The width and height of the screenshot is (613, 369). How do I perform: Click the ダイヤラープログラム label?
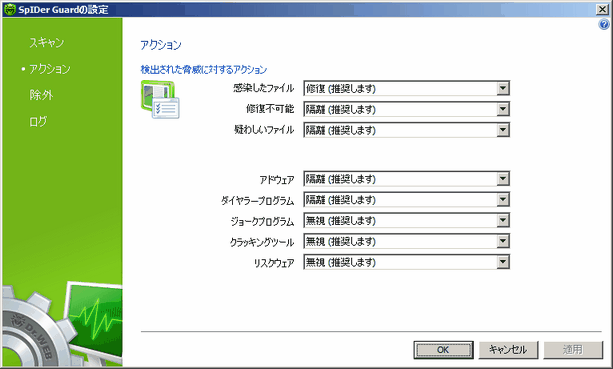click(x=258, y=201)
